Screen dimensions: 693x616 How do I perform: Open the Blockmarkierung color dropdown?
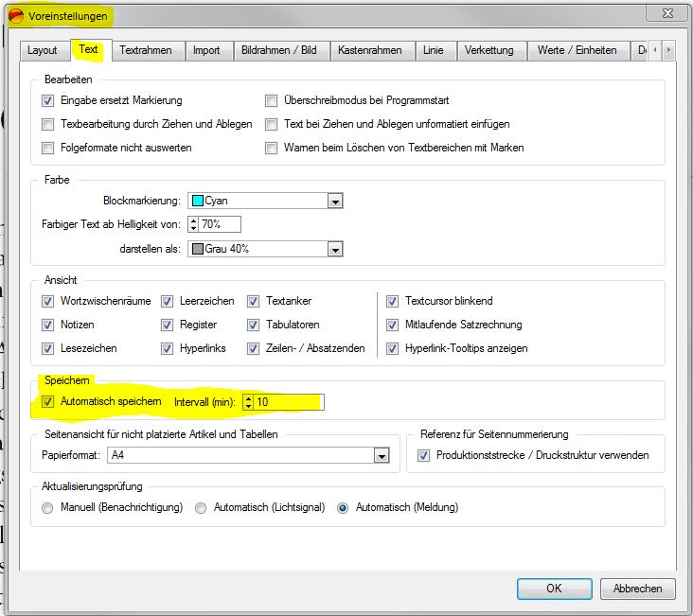pyautogui.click(x=334, y=201)
